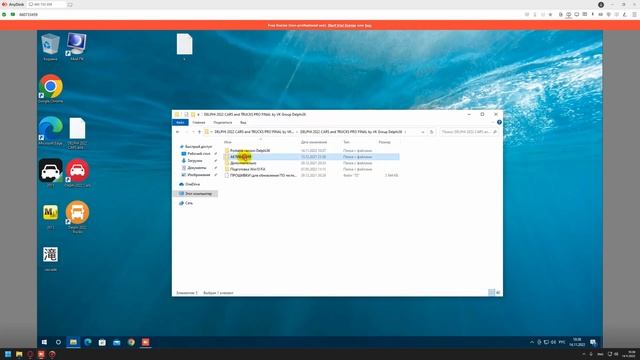Open the recent locations dropdown arrow

click(x=193, y=132)
